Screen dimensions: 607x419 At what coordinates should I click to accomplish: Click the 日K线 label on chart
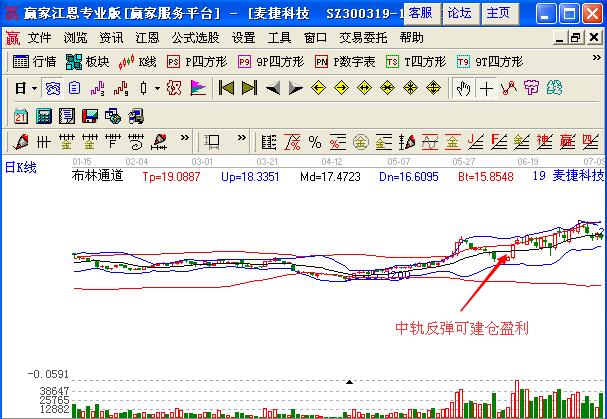tap(20, 166)
